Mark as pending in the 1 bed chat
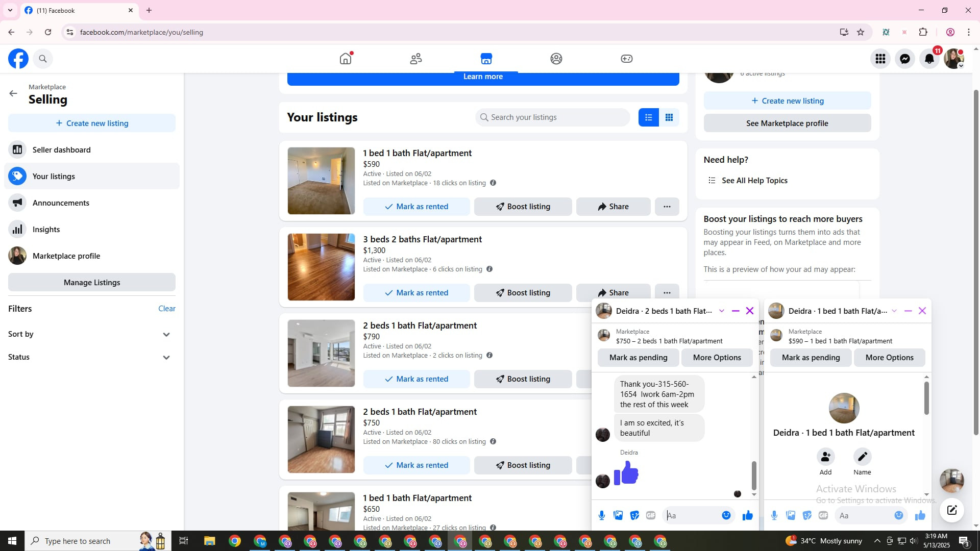The height and width of the screenshot is (551, 980). point(811,358)
